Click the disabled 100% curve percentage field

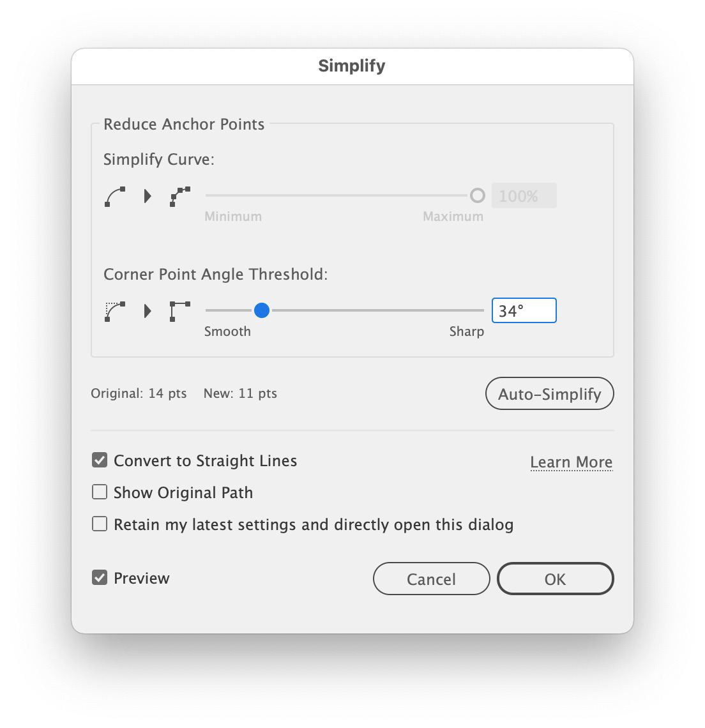(524, 195)
